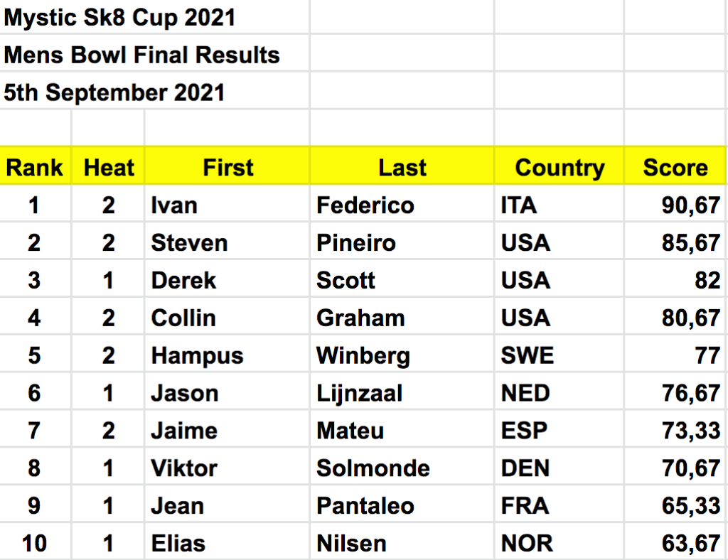
Task: Select the Mens Bowl Final Results cell
Action: click(x=142, y=55)
